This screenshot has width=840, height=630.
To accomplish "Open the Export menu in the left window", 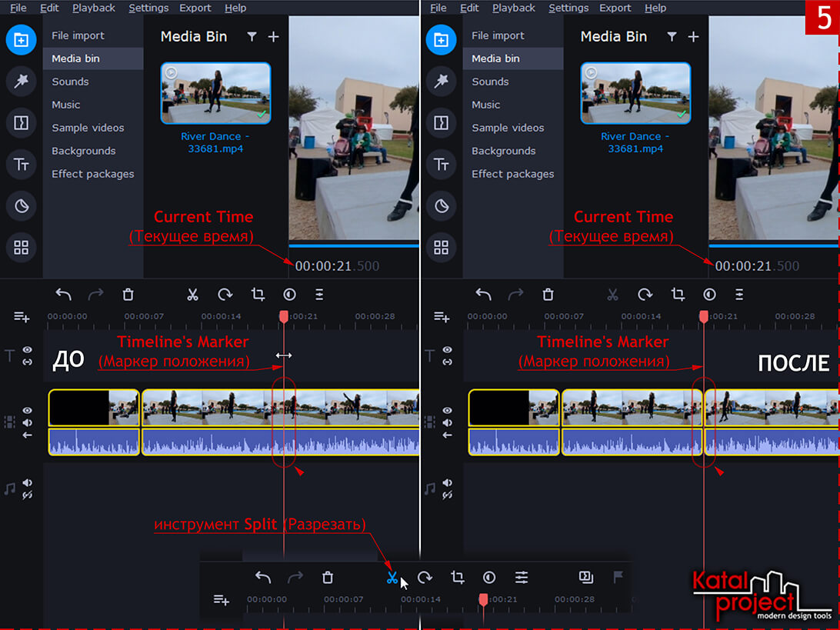I will pyautogui.click(x=195, y=8).
